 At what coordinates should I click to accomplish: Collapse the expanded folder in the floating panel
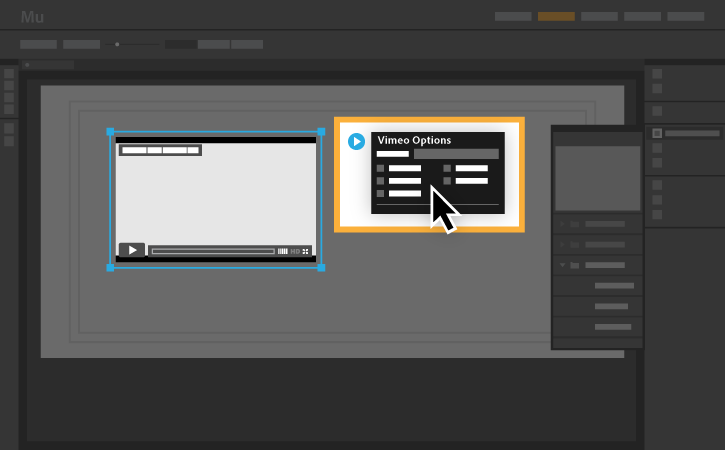coord(563,265)
